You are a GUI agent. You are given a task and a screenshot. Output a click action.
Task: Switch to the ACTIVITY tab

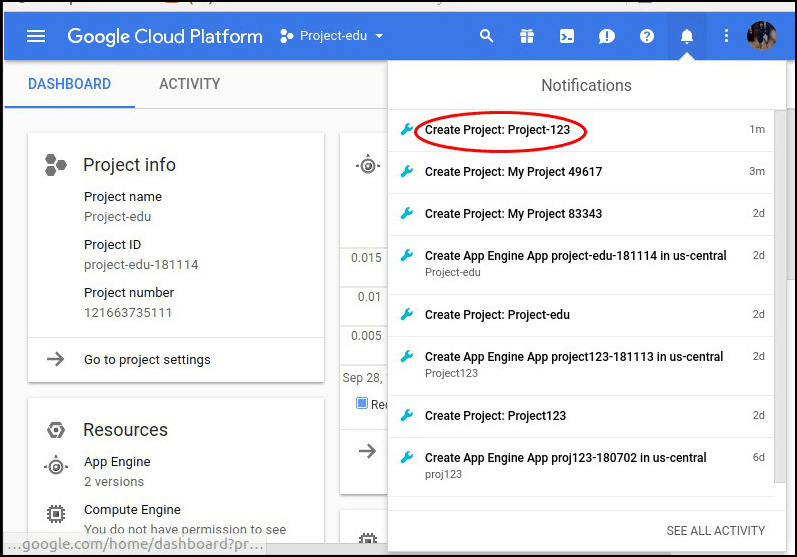point(190,84)
